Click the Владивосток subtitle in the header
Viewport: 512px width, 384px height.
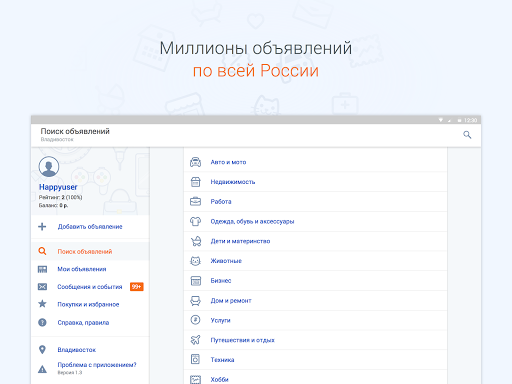coord(57,139)
